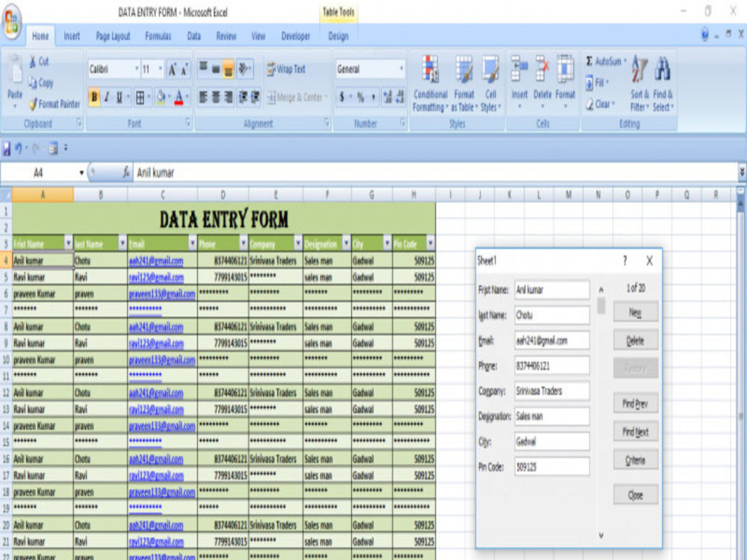Image resolution: width=747 pixels, height=560 pixels.
Task: Open the Company column filter arrow
Action: click(298, 244)
